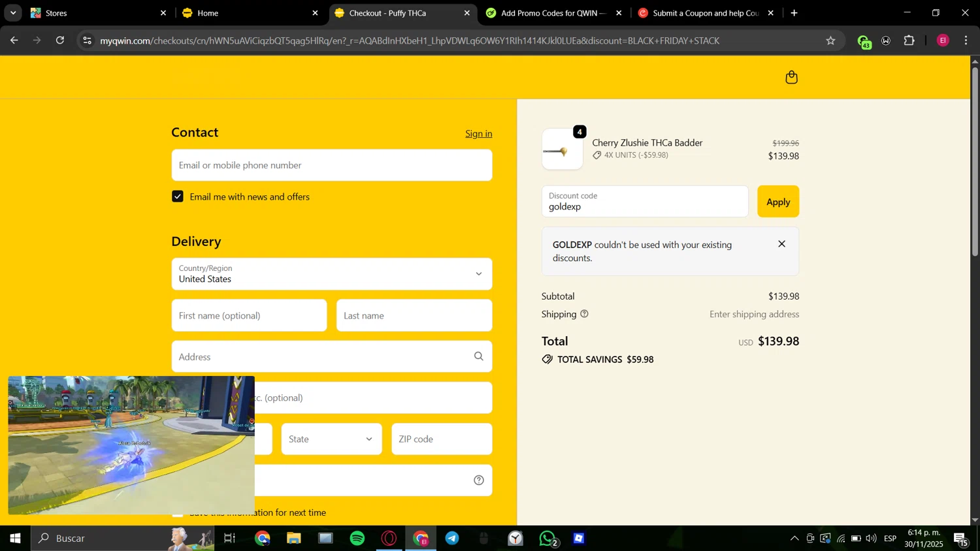The image size is (980, 551).
Task: Click the picture-in-picture game video overlay
Action: point(131,445)
